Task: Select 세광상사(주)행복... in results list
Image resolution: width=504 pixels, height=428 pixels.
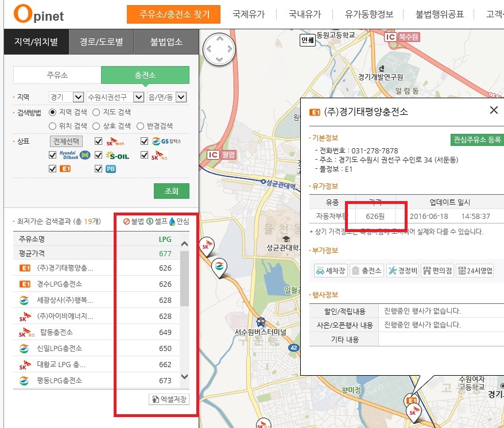Action: tap(96, 300)
